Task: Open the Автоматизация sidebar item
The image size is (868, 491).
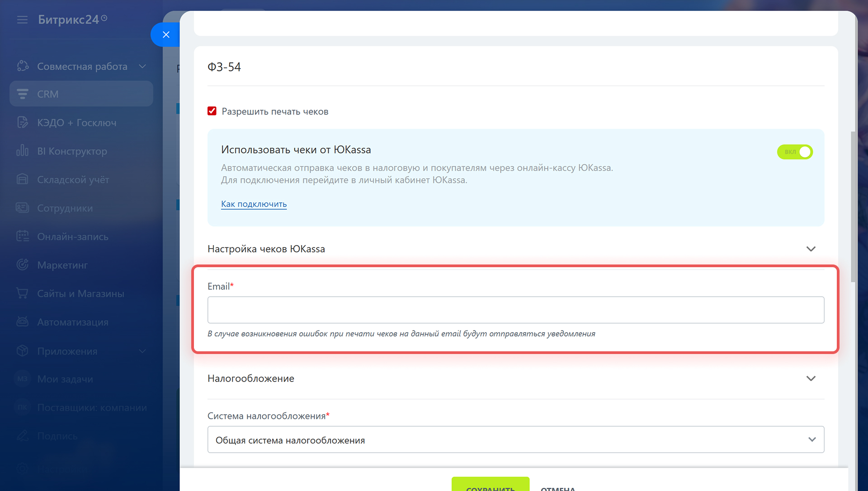Action: pos(72,322)
